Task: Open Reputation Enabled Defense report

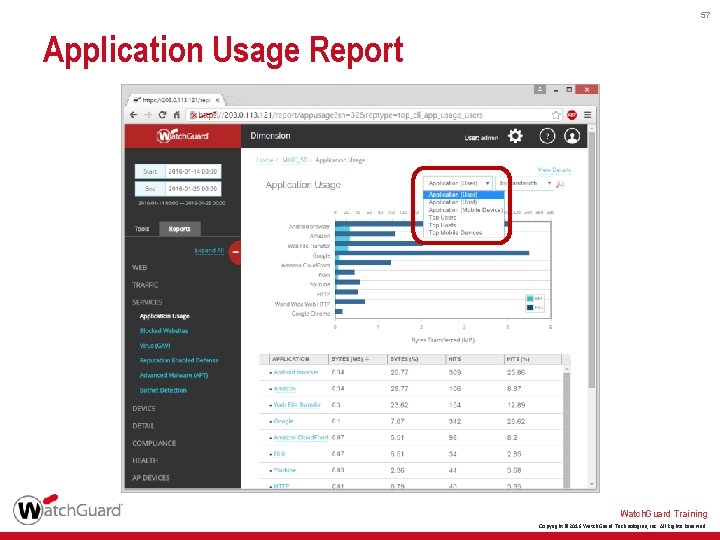Action: [179, 360]
